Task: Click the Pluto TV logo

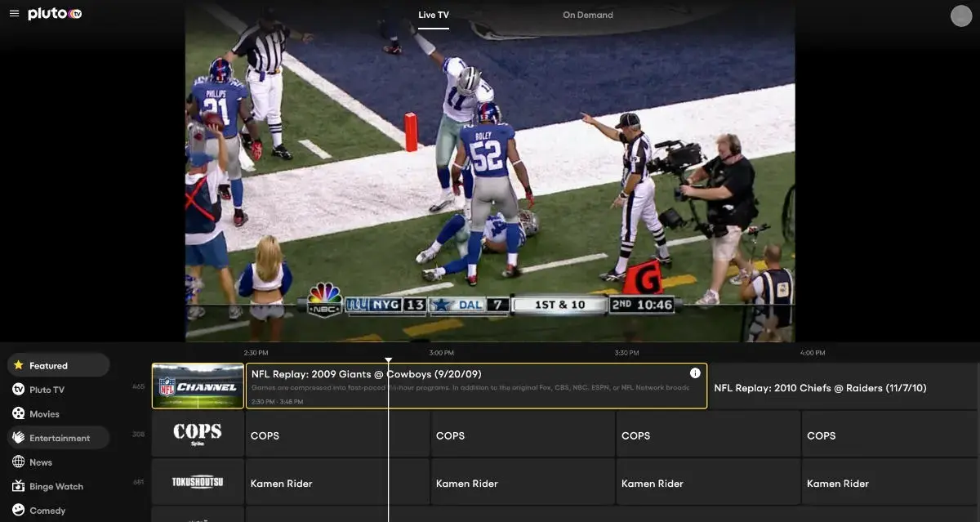Action: pos(55,14)
